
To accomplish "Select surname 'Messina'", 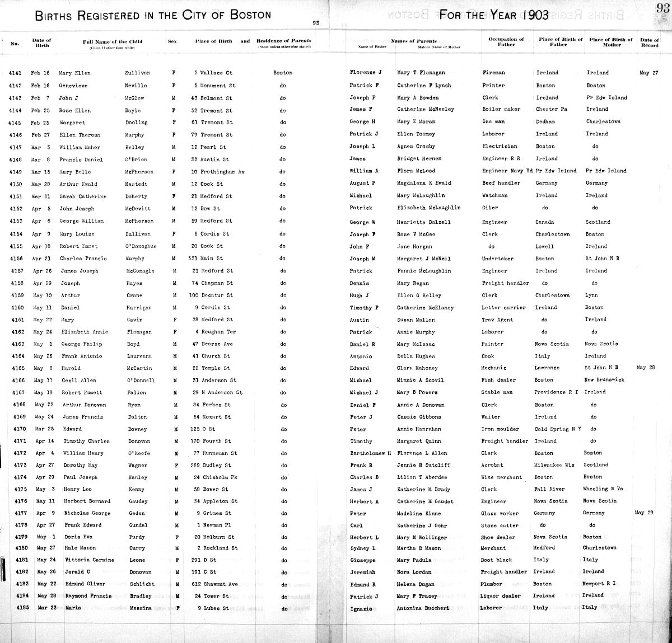I will [x=141, y=608].
